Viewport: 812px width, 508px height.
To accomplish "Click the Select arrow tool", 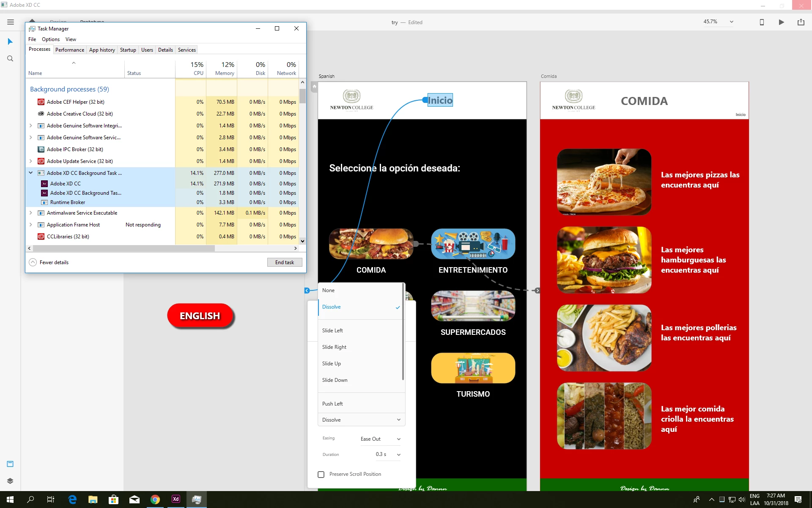I will pos(10,41).
